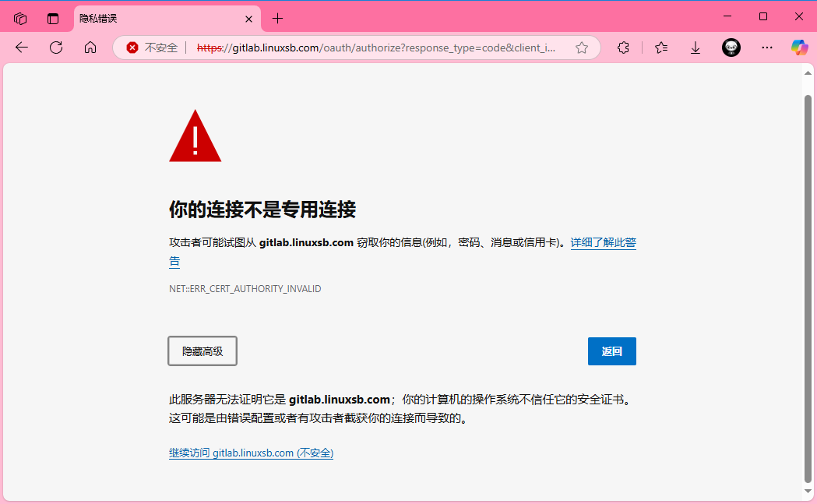Open a new tab with the plus button

[x=278, y=19]
